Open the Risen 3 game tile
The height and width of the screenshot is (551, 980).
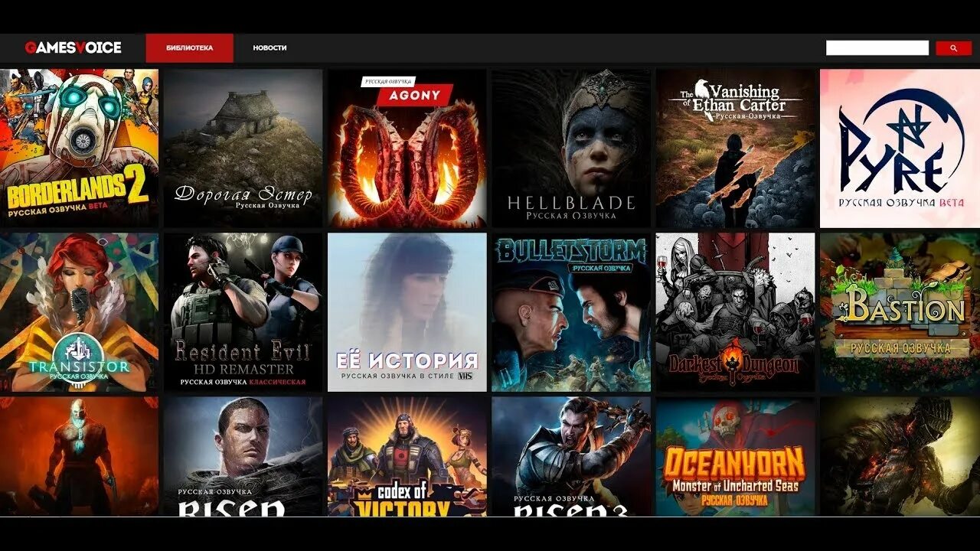pos(571,456)
